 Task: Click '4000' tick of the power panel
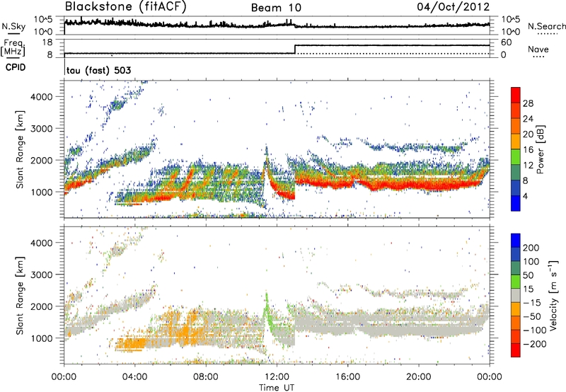[42, 97]
